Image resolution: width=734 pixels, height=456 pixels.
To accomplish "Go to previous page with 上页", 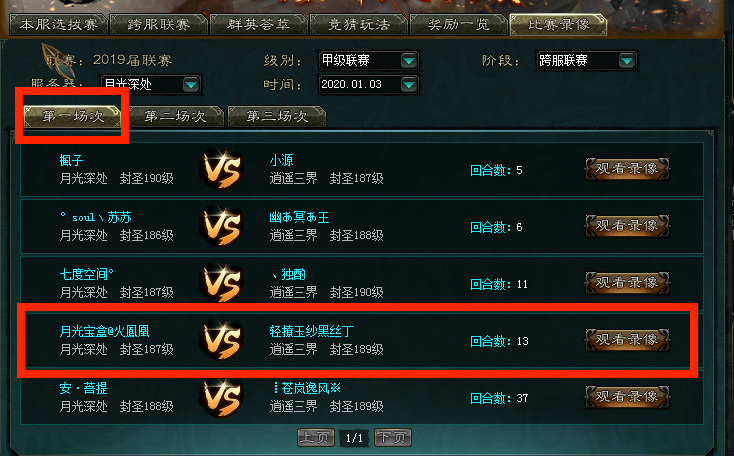I will point(316,438).
